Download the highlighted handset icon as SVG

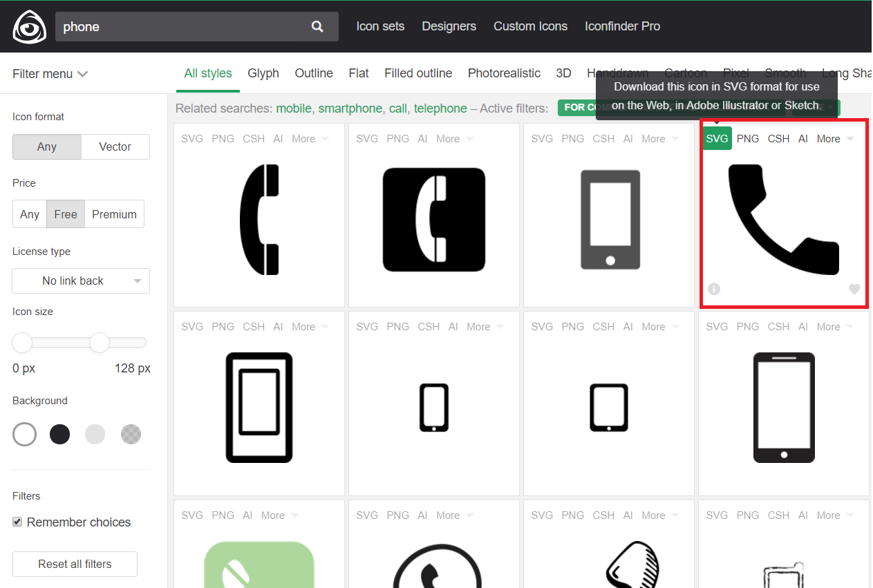point(717,138)
